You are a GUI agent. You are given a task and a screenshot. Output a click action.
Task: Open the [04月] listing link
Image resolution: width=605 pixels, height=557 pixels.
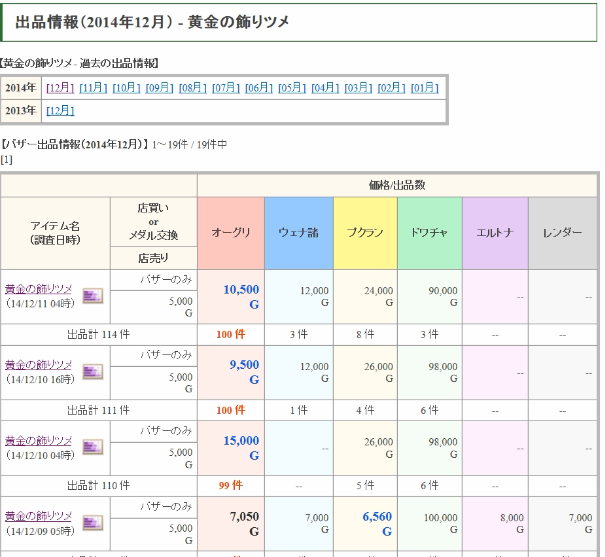pos(325,88)
